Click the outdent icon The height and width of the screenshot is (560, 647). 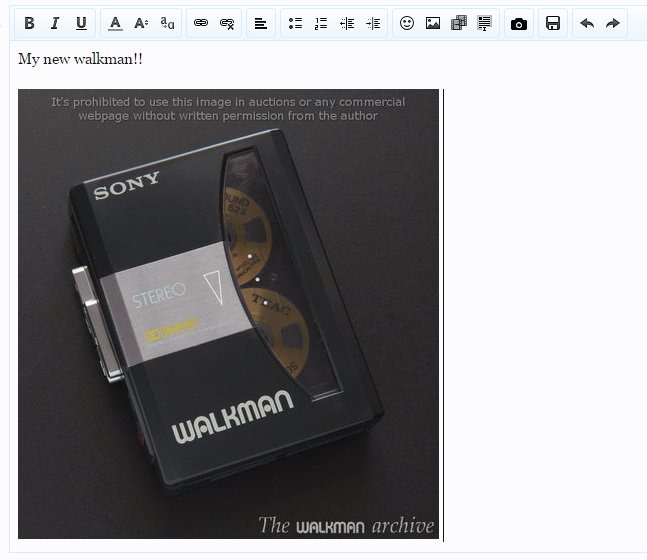click(347, 23)
